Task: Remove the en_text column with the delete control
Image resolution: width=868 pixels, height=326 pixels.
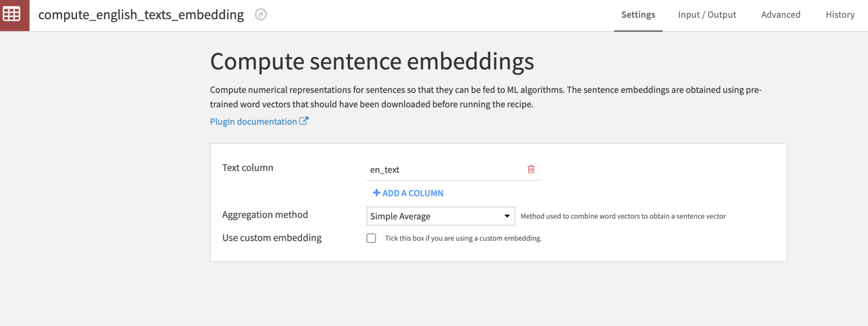Action: click(x=531, y=169)
